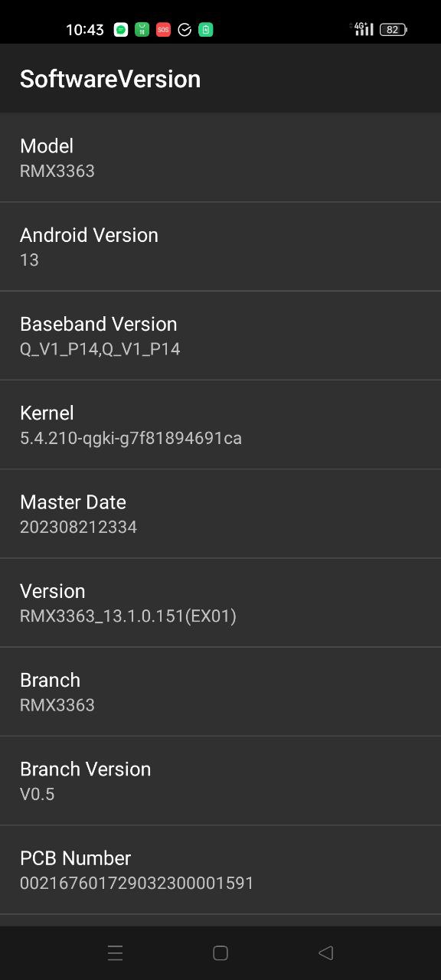Select the Master Date 202308212334 row

tap(220, 514)
